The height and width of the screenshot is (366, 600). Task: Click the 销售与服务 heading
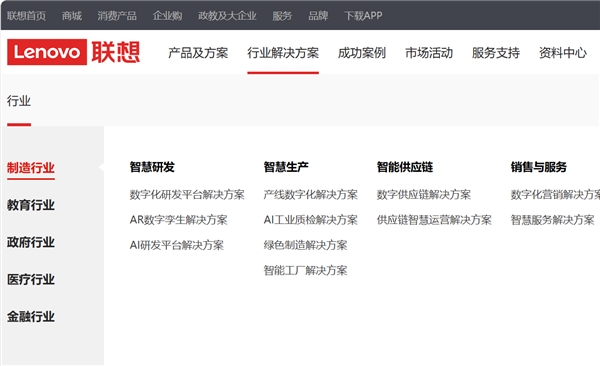(x=538, y=167)
